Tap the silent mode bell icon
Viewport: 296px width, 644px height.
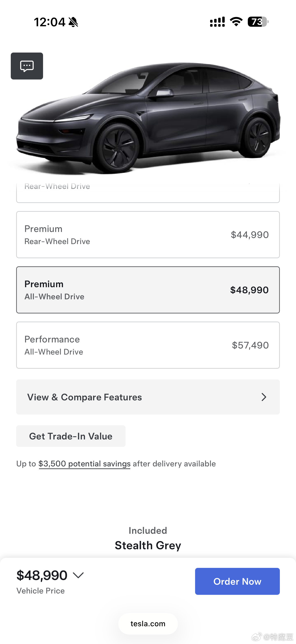click(73, 22)
